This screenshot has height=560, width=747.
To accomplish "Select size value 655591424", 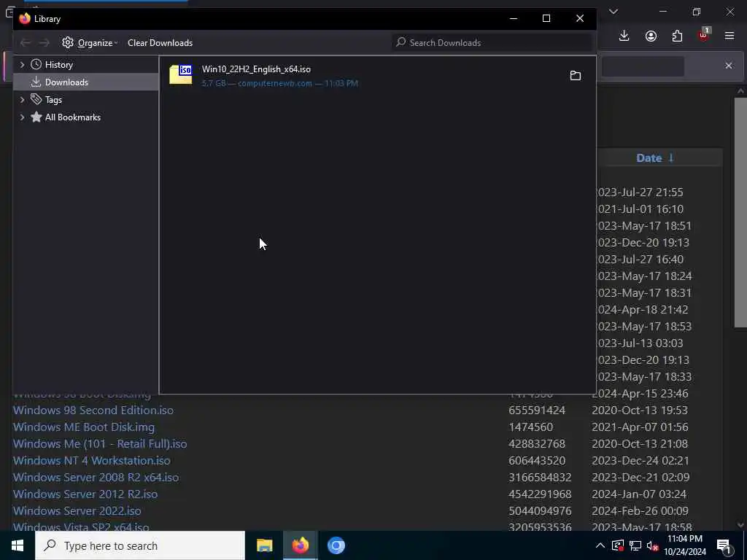I will point(537,410).
